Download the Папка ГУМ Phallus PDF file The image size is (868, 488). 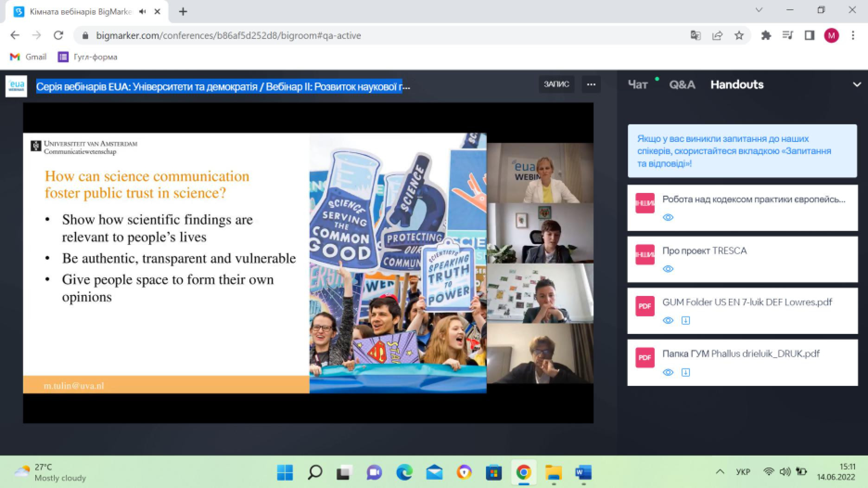(x=685, y=372)
